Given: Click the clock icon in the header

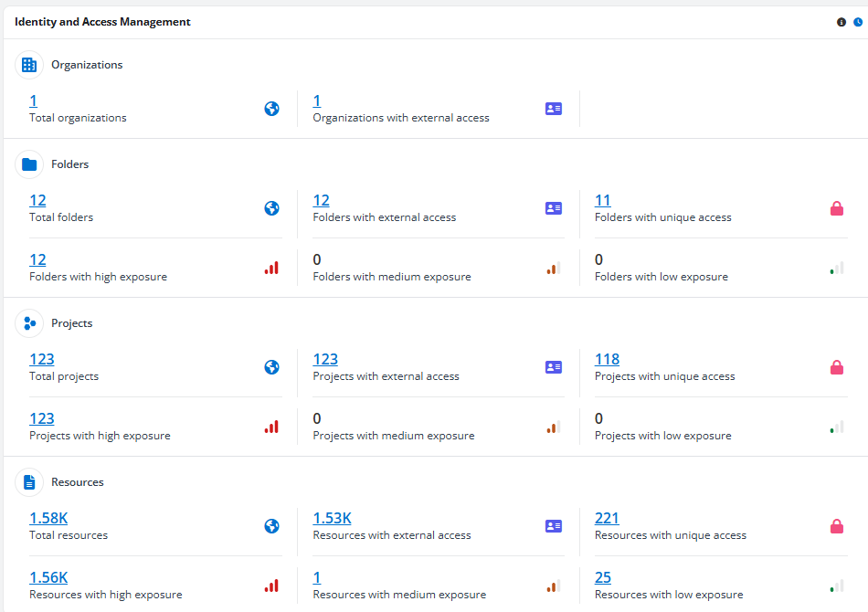Looking at the screenshot, I should pos(855,21).
